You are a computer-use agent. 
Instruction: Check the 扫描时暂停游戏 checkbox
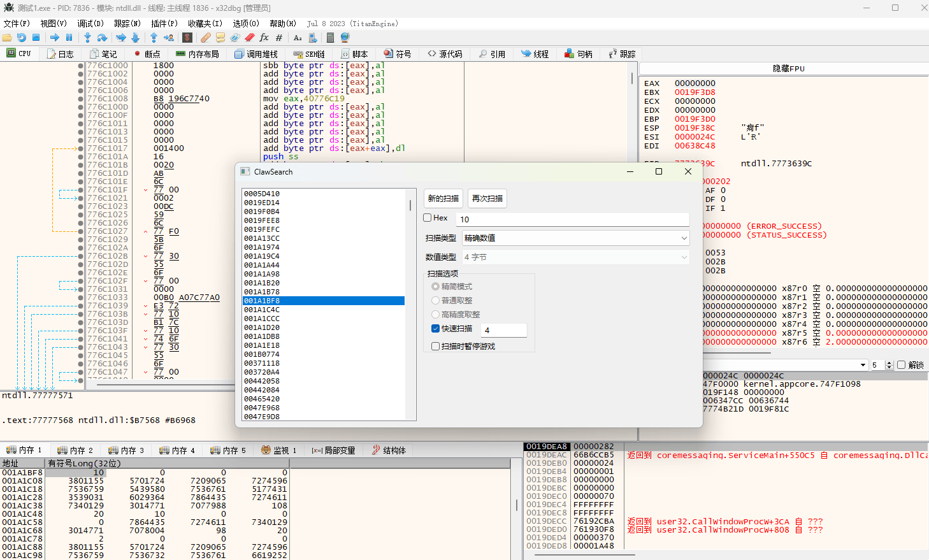click(435, 347)
